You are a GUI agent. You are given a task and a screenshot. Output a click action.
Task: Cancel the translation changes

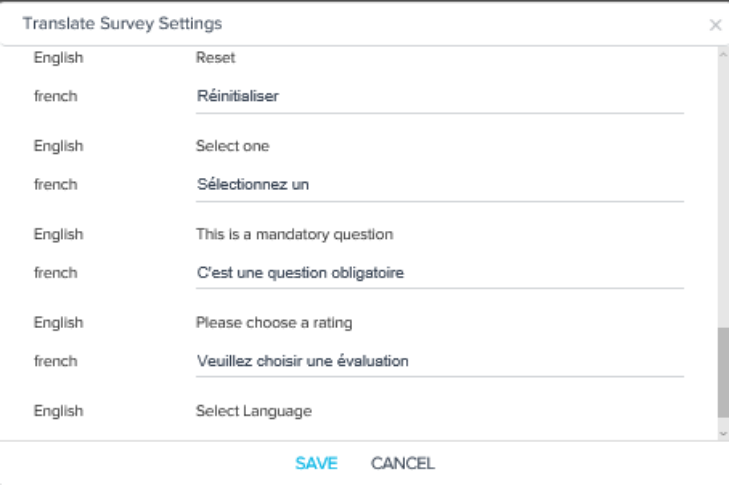pos(403,463)
